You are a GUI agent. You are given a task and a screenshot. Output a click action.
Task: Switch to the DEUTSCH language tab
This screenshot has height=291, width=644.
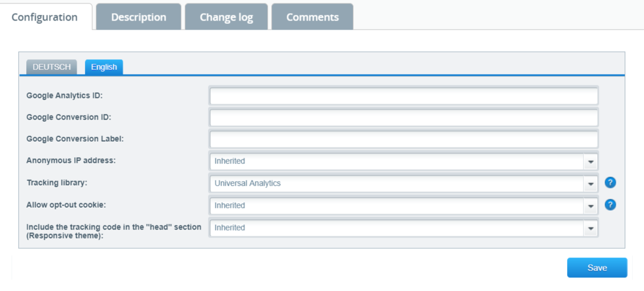(x=52, y=67)
